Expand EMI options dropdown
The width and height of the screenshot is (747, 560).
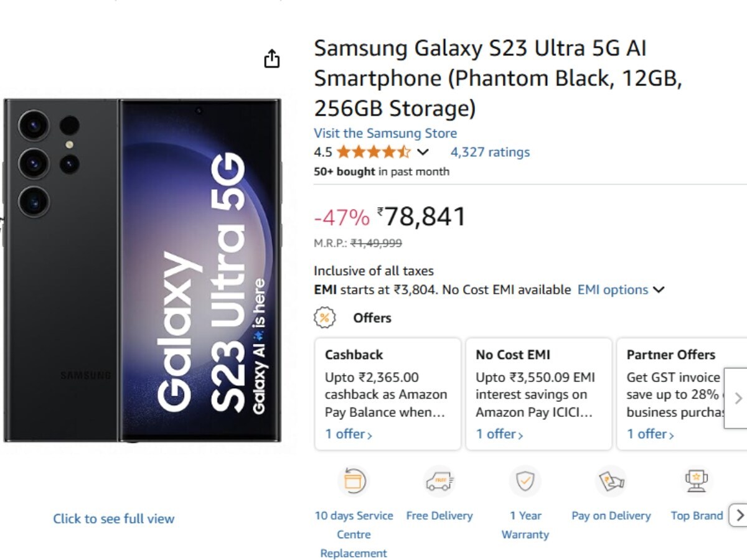621,290
